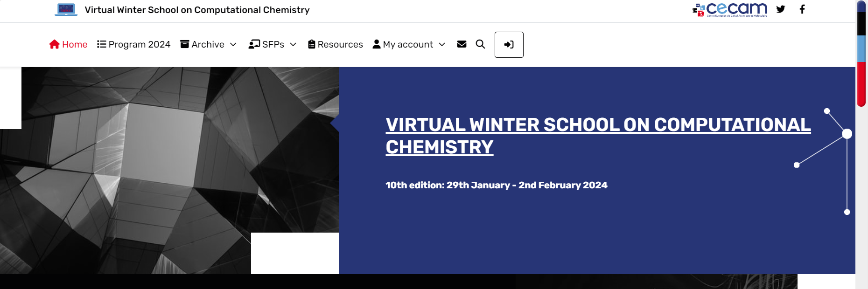Image resolution: width=868 pixels, height=289 pixels.
Task: Click the search magnifier icon
Action: pos(480,44)
